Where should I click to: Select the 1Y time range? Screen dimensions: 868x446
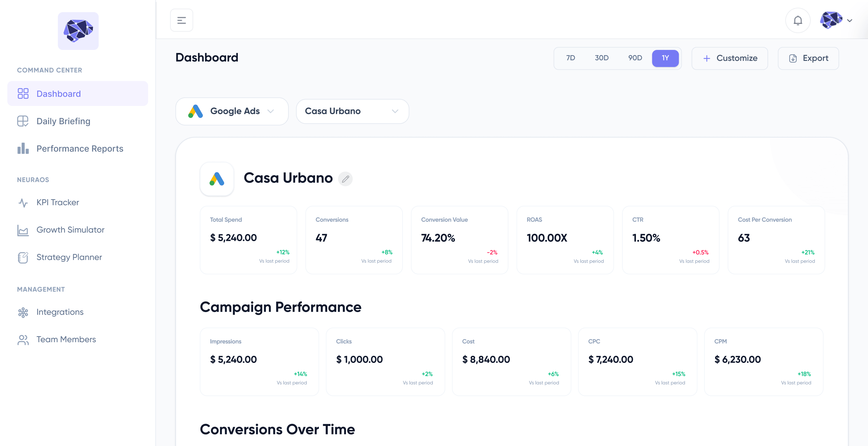(x=665, y=58)
